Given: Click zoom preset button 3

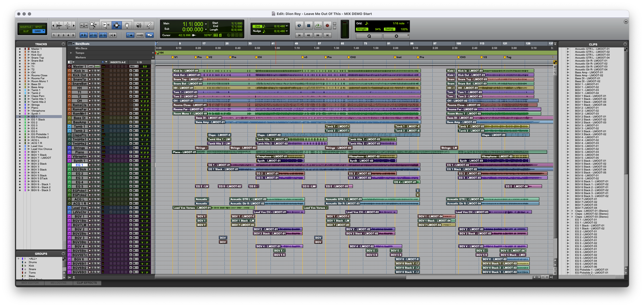Looking at the screenshot, I should (63, 35).
